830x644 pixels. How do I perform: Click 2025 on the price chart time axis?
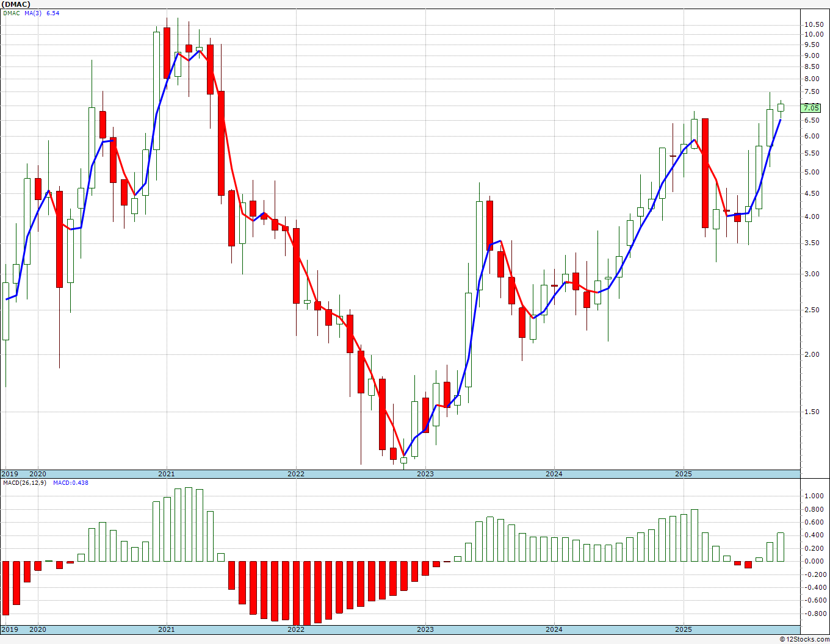tap(684, 474)
